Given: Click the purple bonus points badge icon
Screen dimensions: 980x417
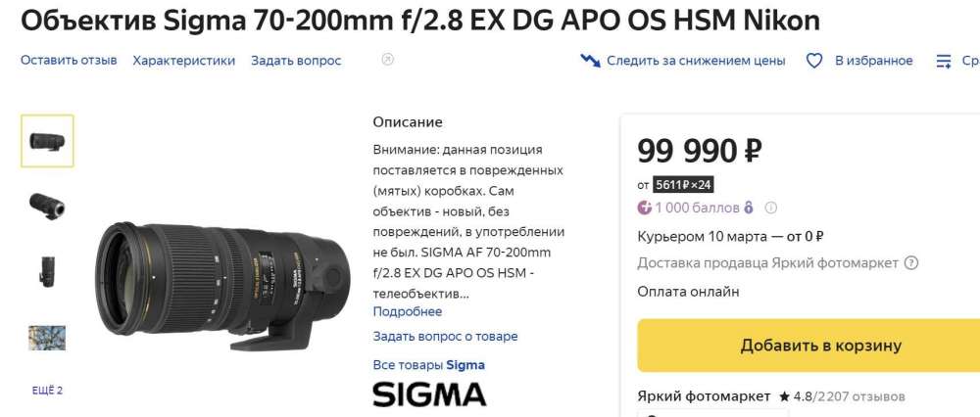Looking at the screenshot, I should [645, 208].
